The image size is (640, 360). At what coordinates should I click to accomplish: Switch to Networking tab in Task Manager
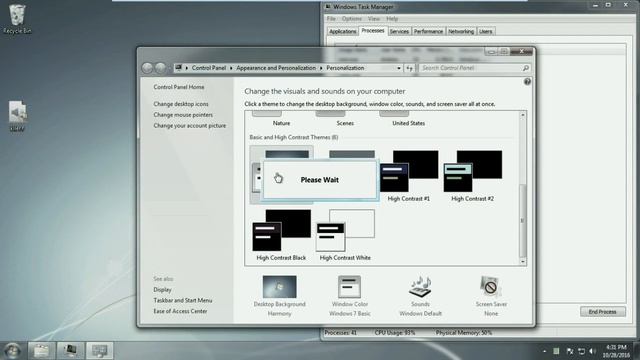click(x=461, y=31)
